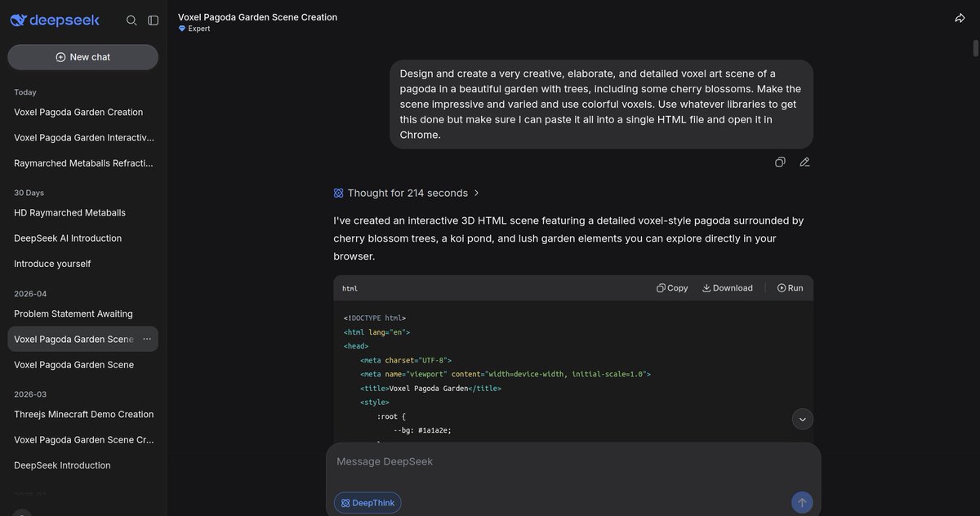Open chat Introduce yourself

point(82,264)
